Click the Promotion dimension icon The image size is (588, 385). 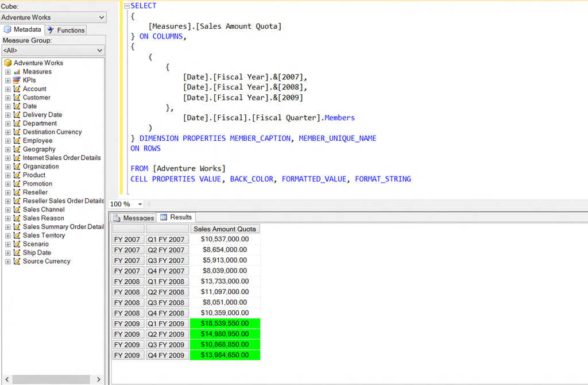point(17,184)
